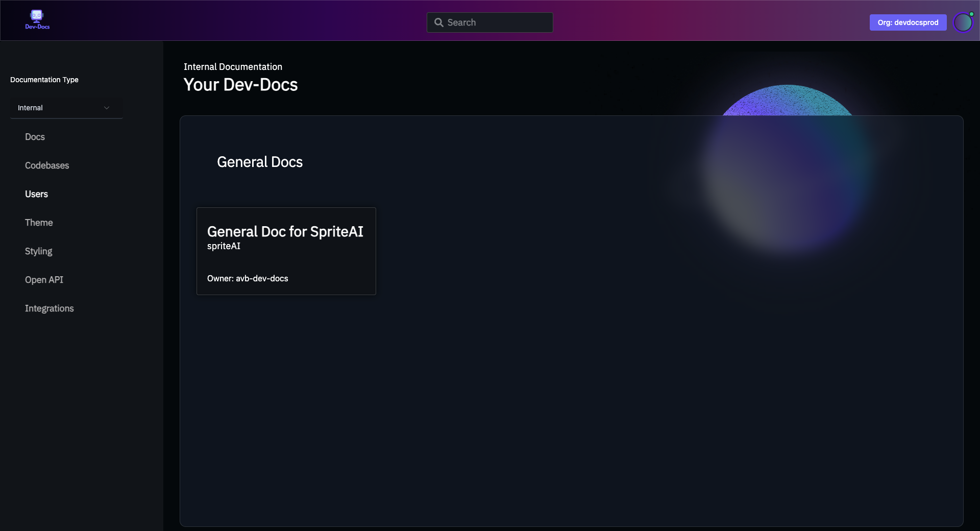Click the Dev-Docs robot logo
Screen dimensions: 980x531
pos(37,20)
